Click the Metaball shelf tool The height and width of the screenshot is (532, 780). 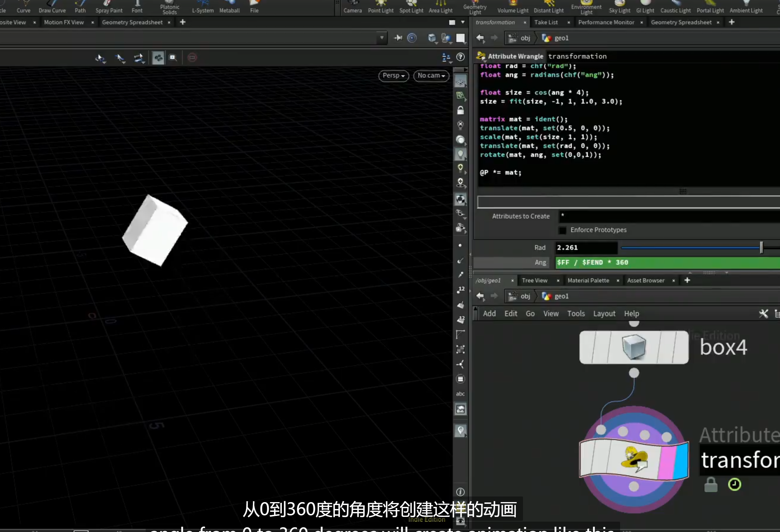point(229,7)
